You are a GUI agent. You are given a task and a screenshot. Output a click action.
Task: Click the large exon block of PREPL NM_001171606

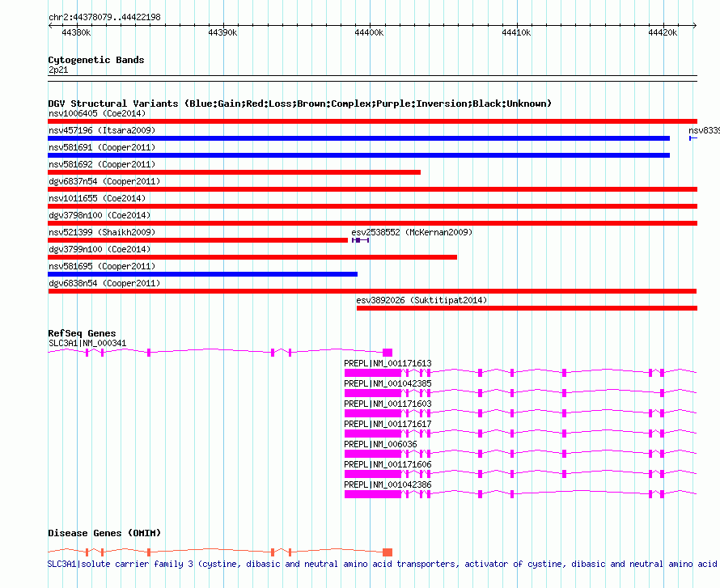[373, 474]
